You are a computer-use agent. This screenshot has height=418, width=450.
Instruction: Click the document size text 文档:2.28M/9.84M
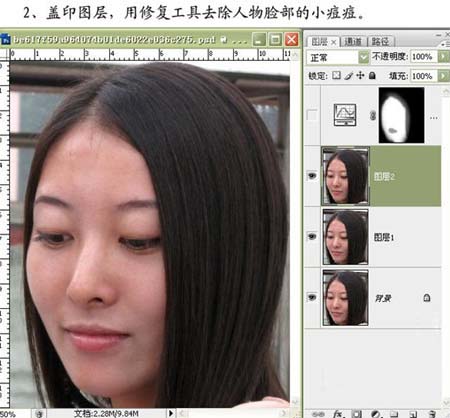coord(106,414)
